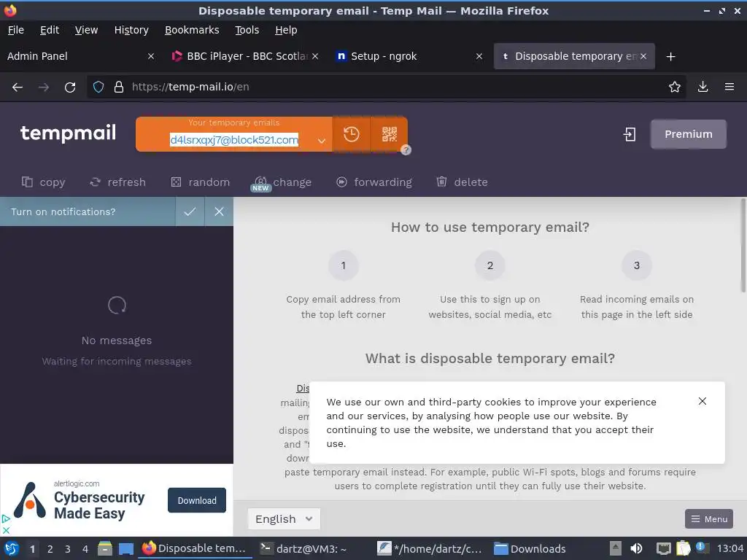
Task: Click the taskbar file manager icon
Action: [x=105, y=548]
